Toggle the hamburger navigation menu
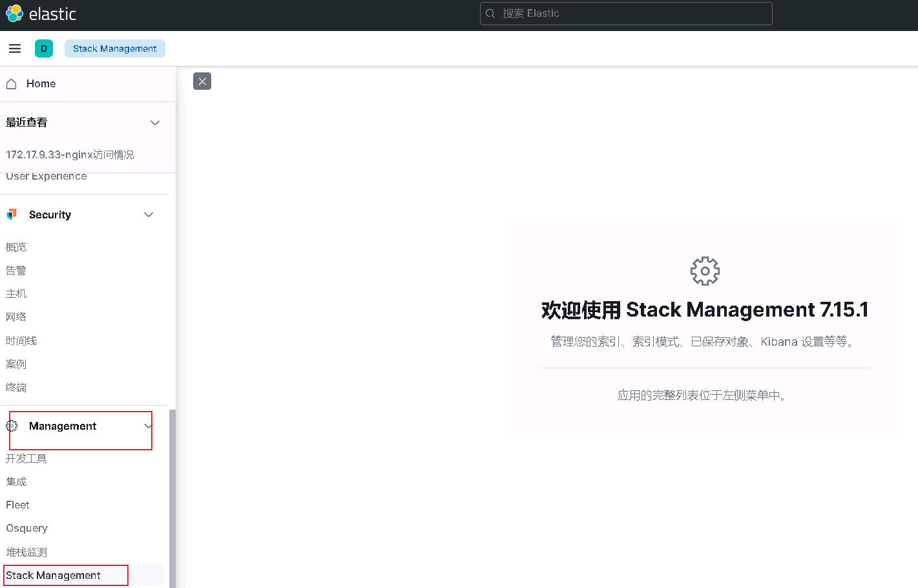Screen dimensions: 918x588 click(15, 48)
